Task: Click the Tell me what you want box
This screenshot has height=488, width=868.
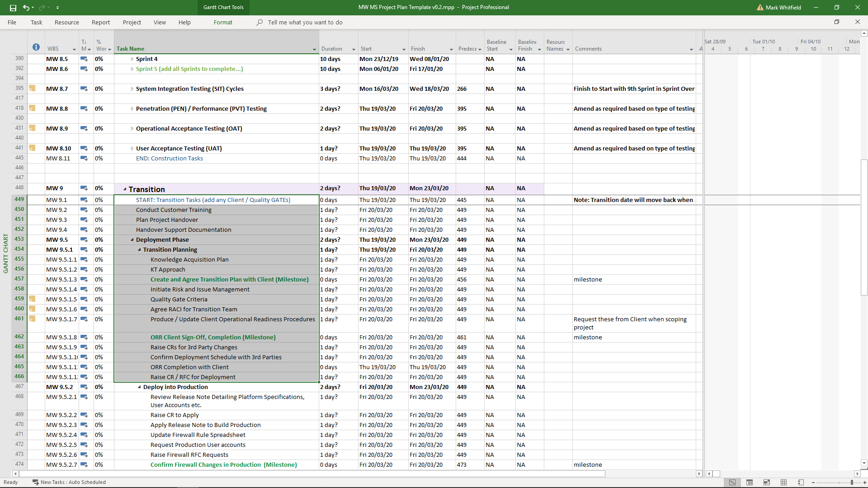Action: [305, 22]
